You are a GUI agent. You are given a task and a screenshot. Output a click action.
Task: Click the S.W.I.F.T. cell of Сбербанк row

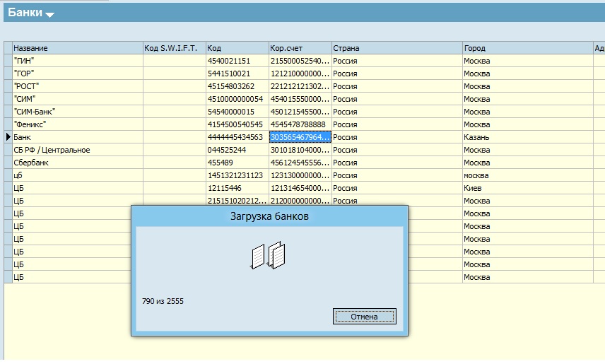coord(175,163)
